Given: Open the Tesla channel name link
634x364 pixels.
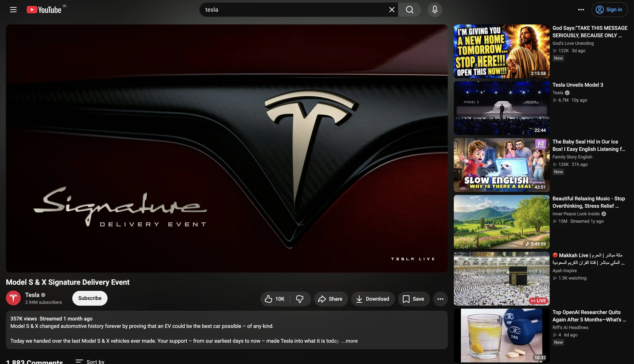Looking at the screenshot, I should tap(32, 295).
